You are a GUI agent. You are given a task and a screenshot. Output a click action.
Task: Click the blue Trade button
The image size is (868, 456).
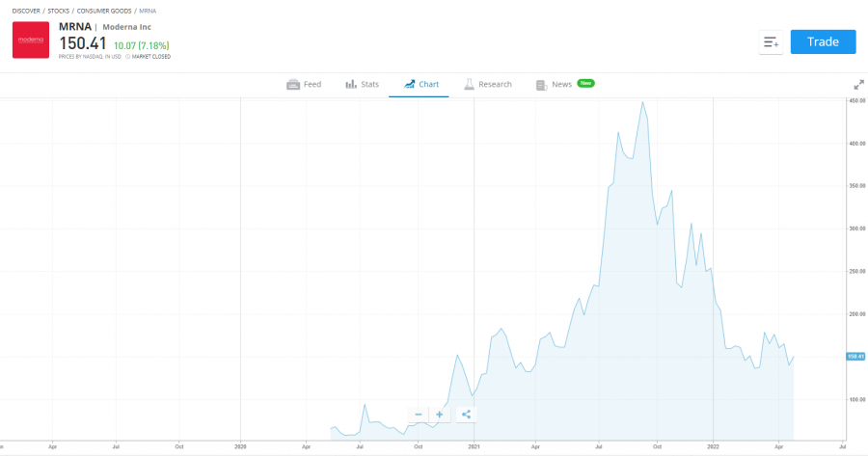pyautogui.click(x=823, y=42)
